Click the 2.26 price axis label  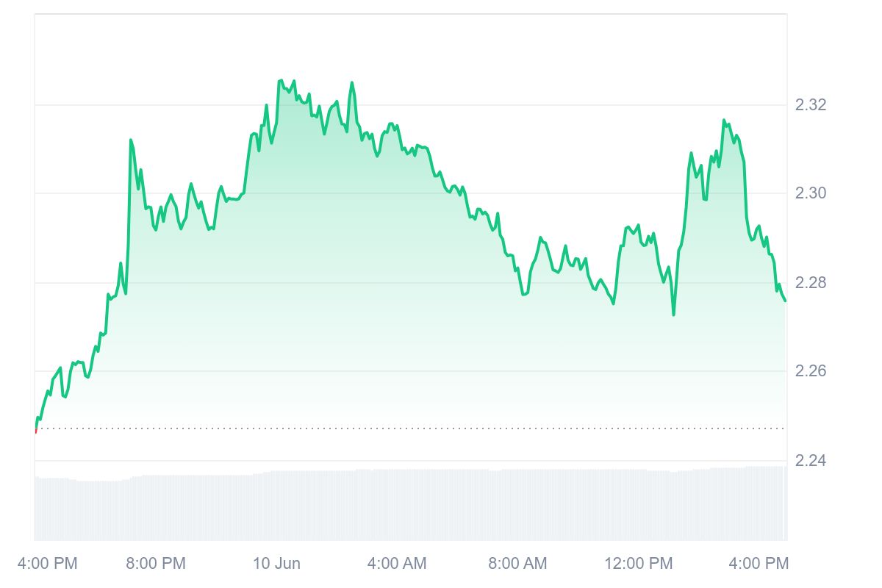[811, 371]
